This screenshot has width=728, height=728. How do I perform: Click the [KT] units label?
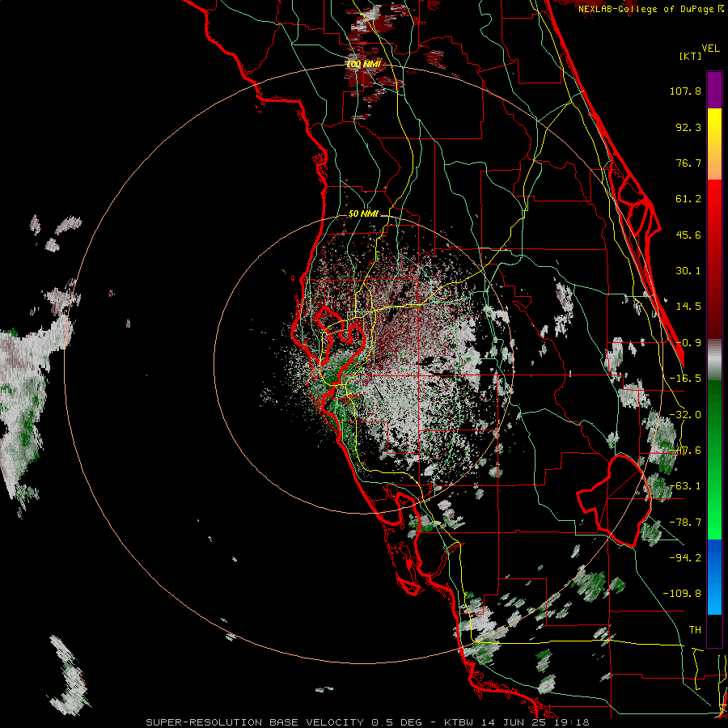[691, 56]
